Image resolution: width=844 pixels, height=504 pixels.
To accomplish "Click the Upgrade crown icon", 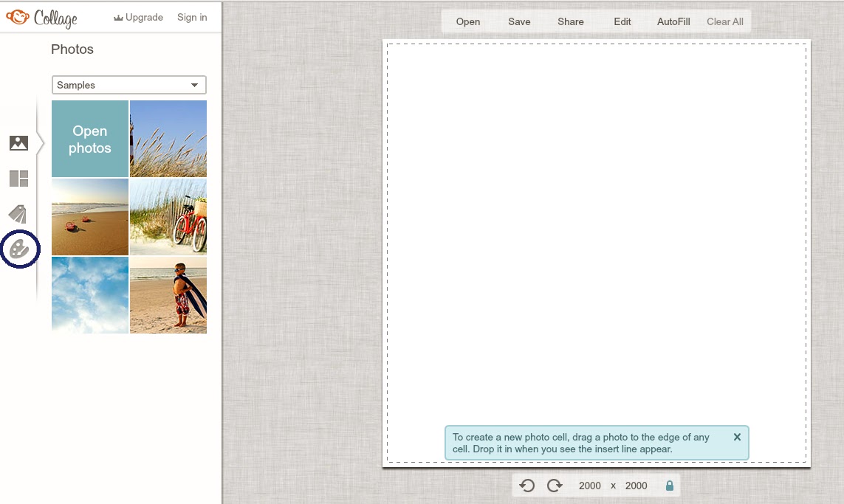I will [x=119, y=17].
